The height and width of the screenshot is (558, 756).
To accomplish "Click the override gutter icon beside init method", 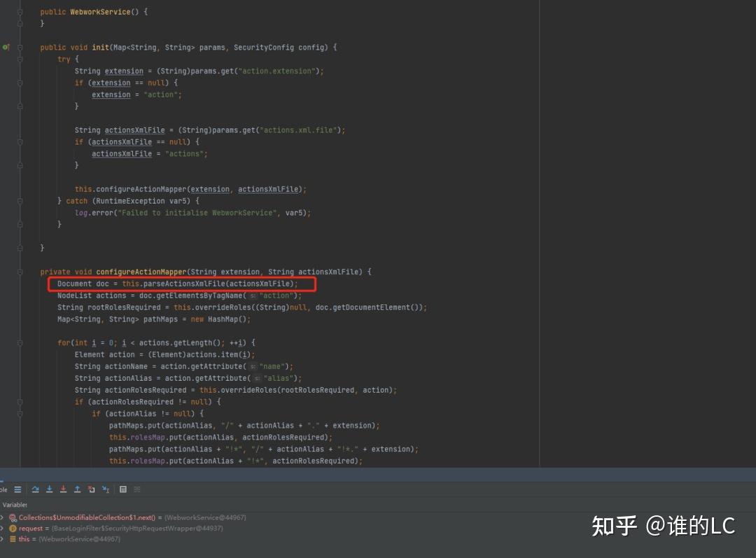I will [6, 48].
